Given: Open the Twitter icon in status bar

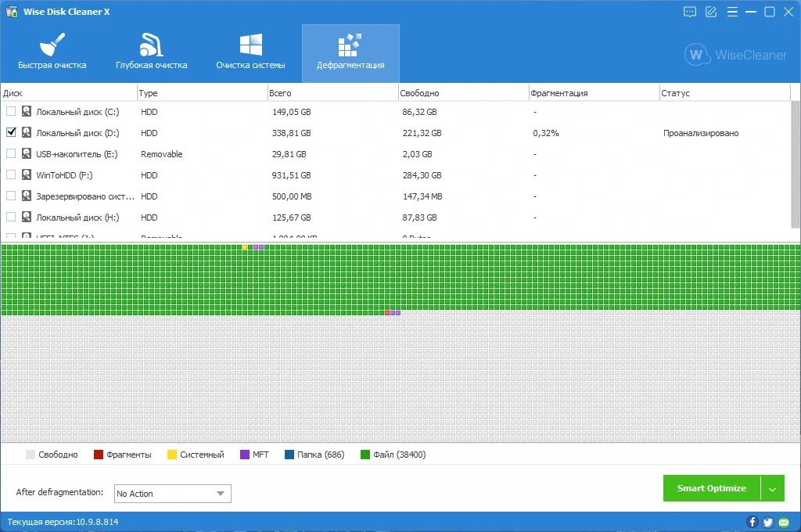Looking at the screenshot, I should [x=768, y=522].
